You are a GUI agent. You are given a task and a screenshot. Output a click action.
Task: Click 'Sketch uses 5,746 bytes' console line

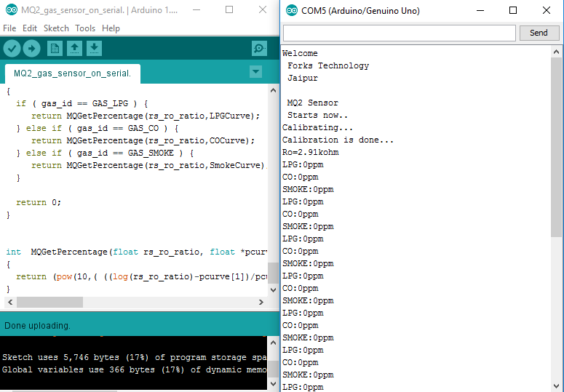[134, 357]
